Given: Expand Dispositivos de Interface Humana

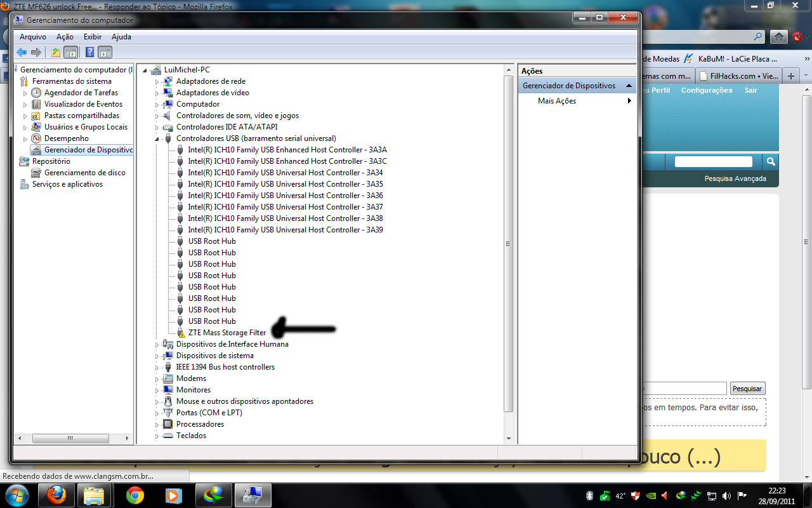Looking at the screenshot, I should (x=157, y=344).
